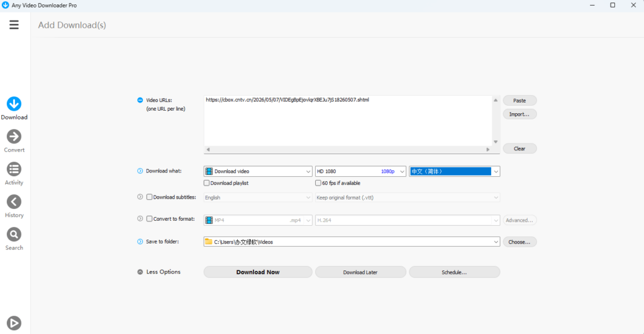644x334 pixels.
Task: Click the Paste button
Action: point(519,101)
